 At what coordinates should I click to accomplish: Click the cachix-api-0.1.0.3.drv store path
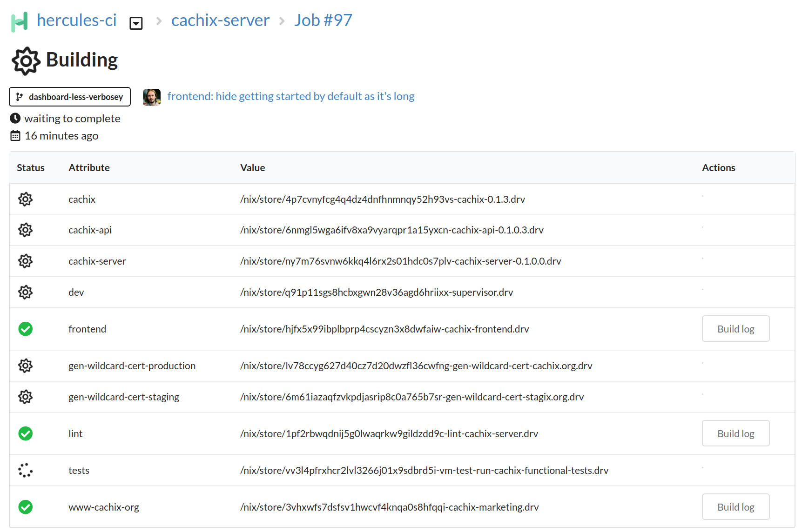coord(392,230)
